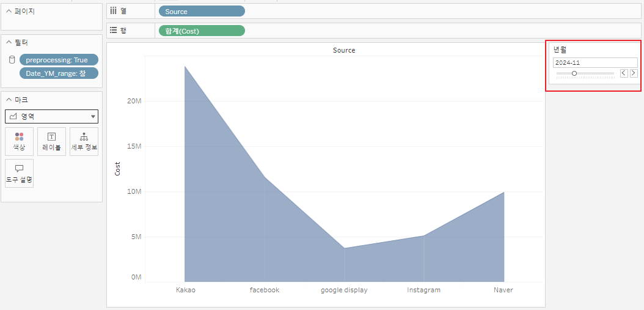Click the facebook axis label
Viewport: 644px width, 310px height.
265,290
